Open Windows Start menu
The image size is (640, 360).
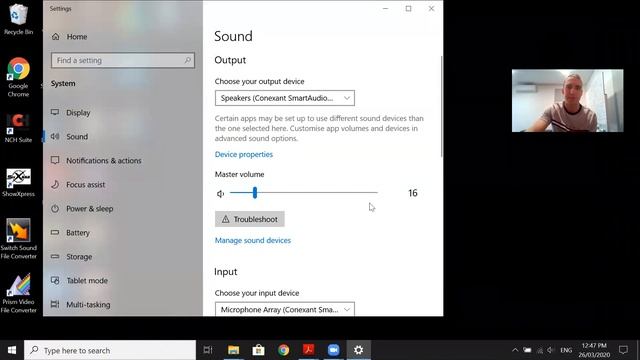(x=12, y=350)
